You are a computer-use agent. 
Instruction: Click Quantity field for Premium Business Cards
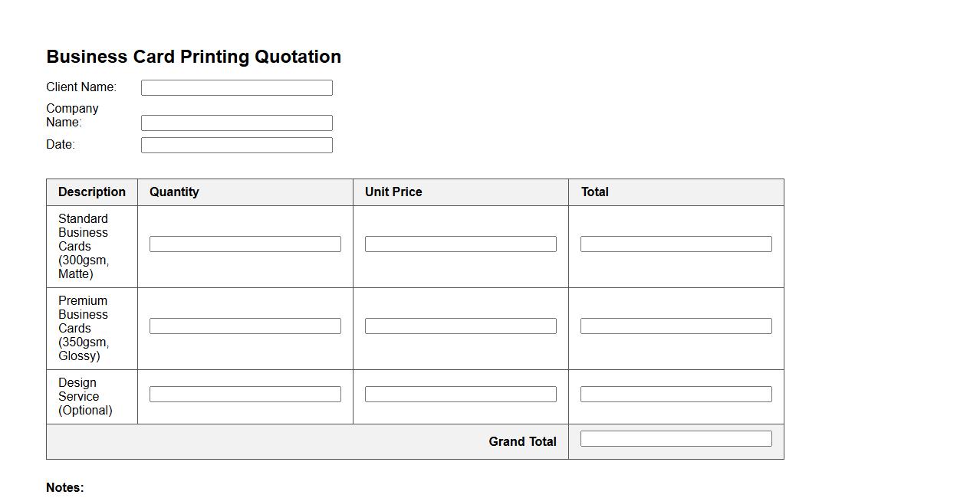tap(245, 326)
